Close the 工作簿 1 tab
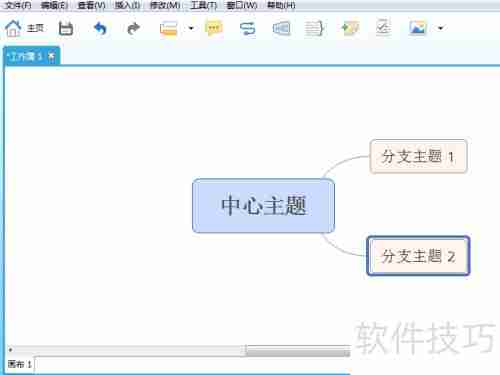 coord(51,56)
